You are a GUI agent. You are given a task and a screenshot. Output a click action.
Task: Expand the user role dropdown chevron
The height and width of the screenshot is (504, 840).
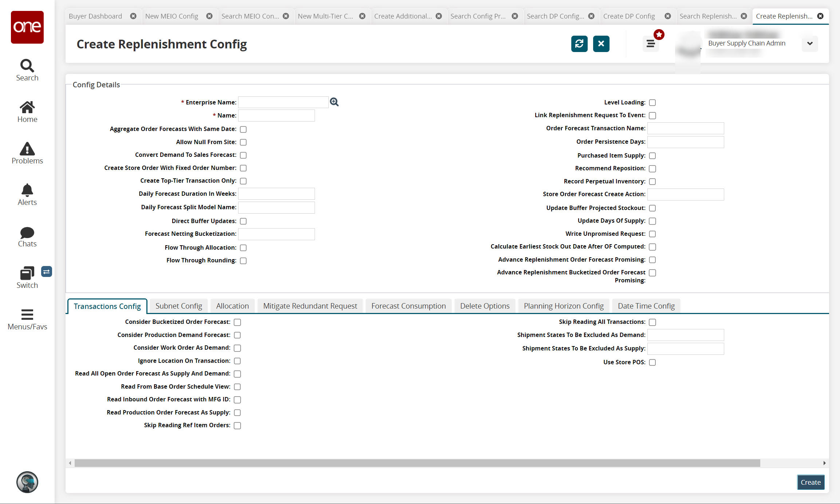(809, 44)
